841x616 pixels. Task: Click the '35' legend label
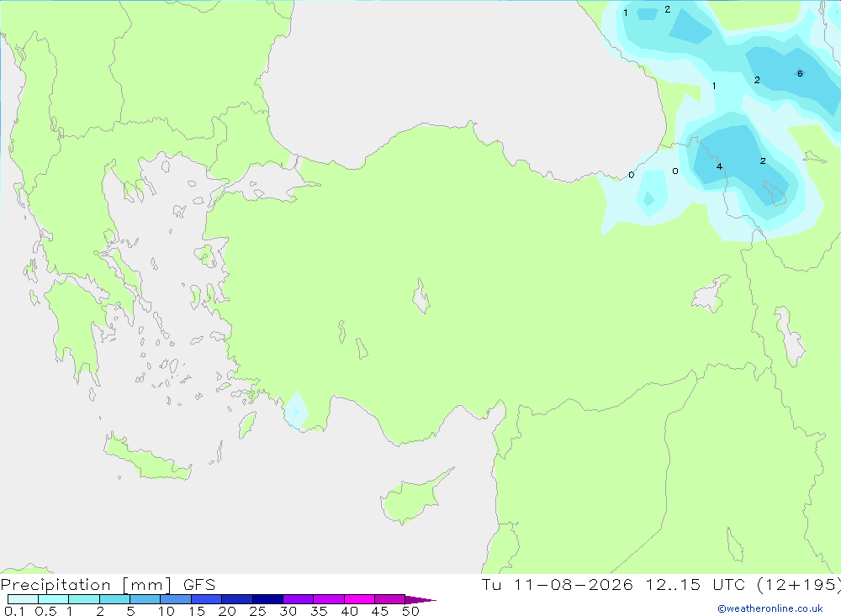click(319, 611)
